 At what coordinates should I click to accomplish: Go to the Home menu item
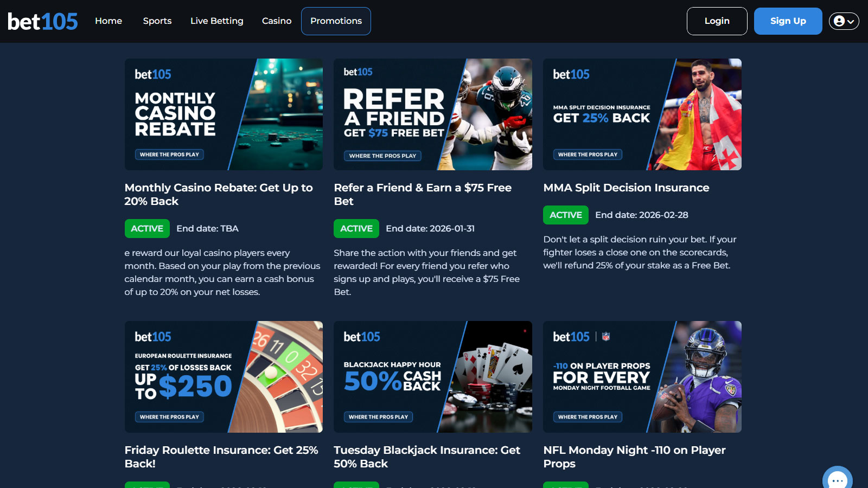pos(108,21)
